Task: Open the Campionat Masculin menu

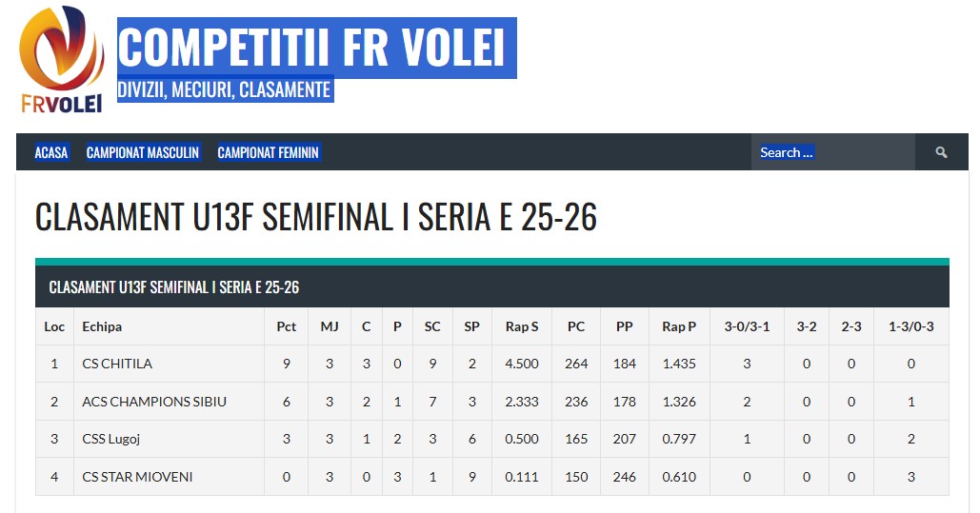Action: 143,152
